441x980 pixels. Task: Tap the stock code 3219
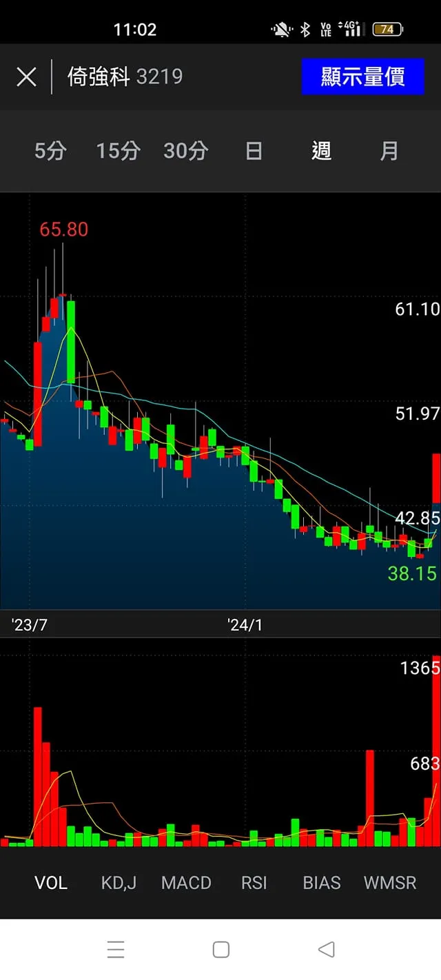(x=159, y=76)
